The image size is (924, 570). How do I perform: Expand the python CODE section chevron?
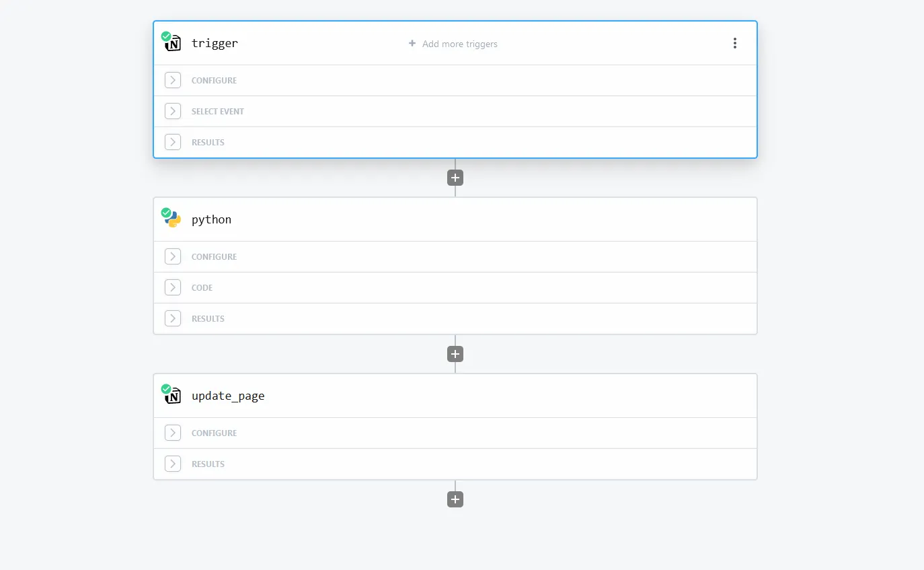point(173,287)
